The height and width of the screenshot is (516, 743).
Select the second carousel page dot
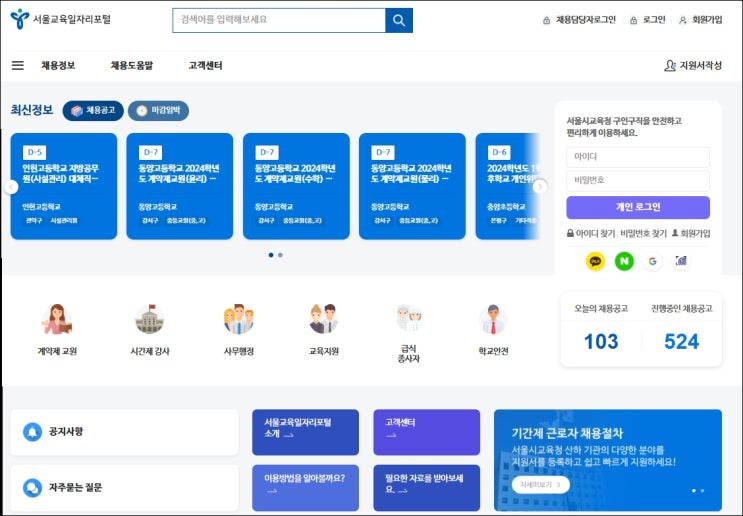click(280, 255)
